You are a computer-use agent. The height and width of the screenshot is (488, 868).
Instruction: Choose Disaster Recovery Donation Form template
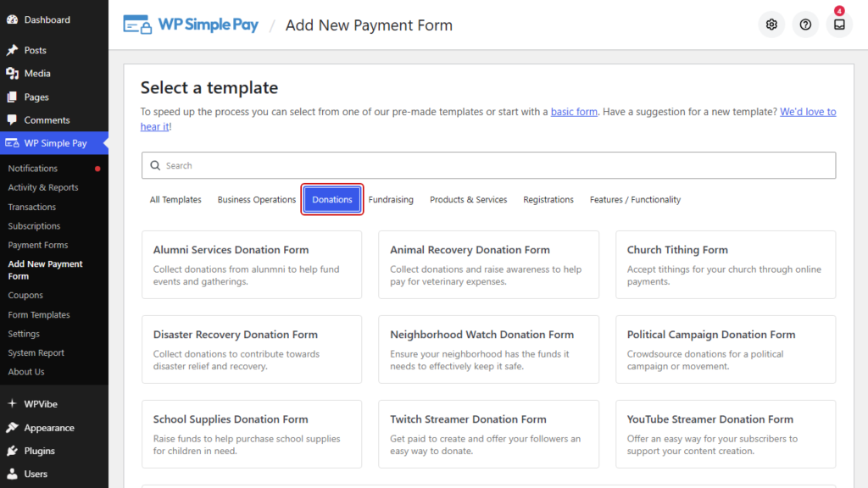252,350
